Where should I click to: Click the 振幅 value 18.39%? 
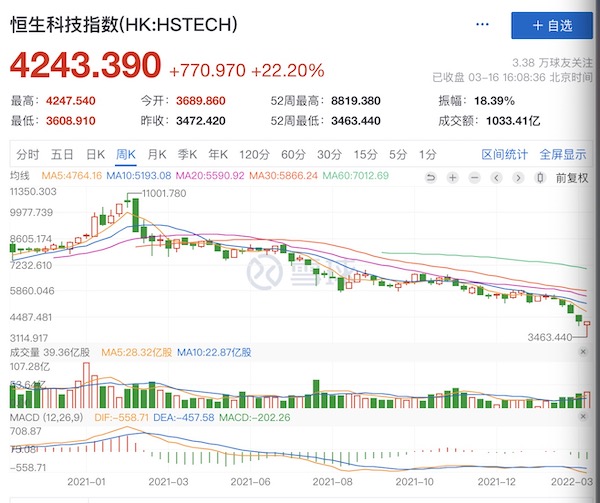coord(494,101)
